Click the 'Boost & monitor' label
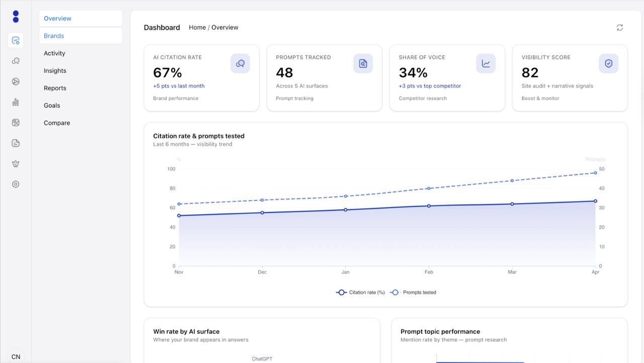644x363 pixels. 540,99
